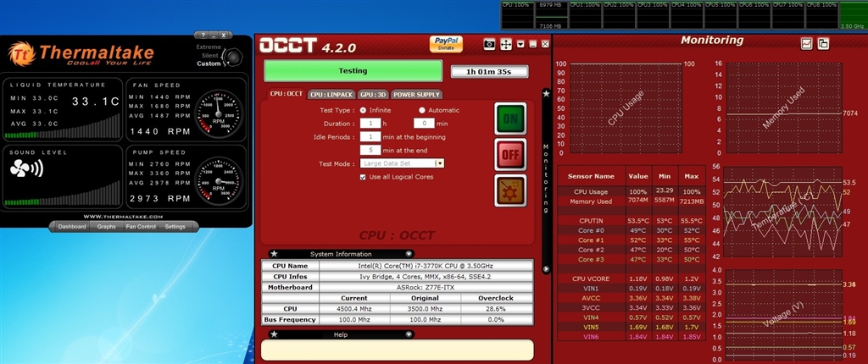868x364 pixels.
Task: Click the Duration hours field
Action: [x=370, y=124]
